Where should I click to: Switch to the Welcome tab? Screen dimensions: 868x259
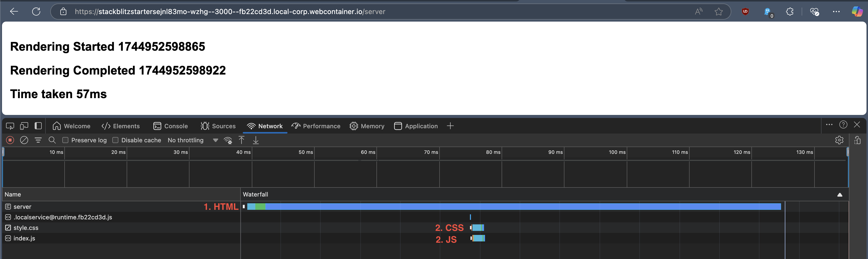pos(71,126)
